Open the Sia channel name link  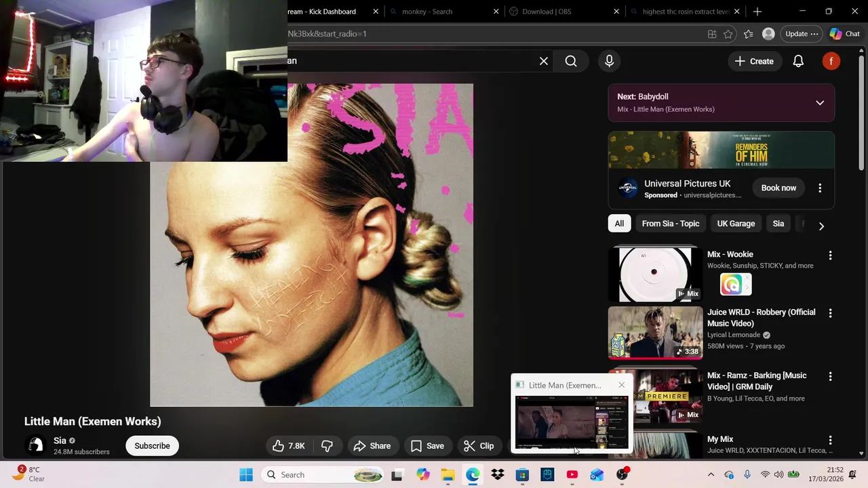point(60,441)
